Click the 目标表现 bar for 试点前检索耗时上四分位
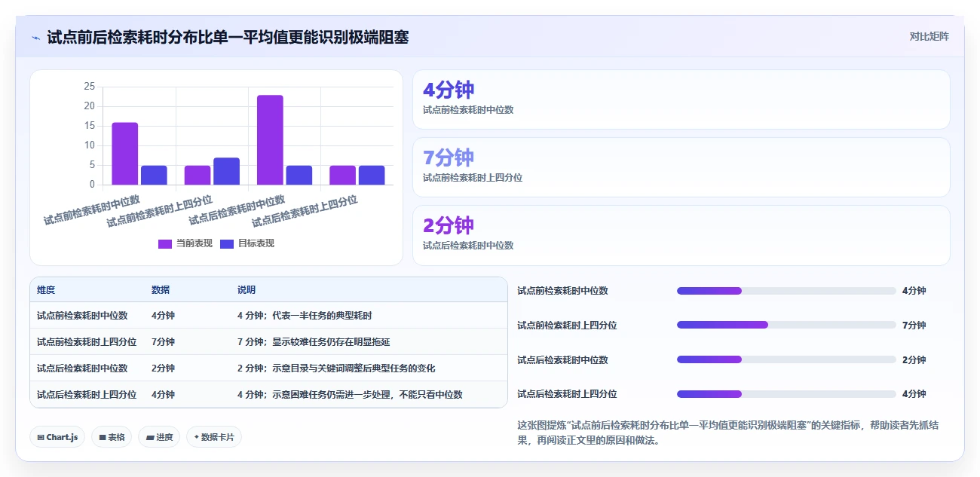 226,171
